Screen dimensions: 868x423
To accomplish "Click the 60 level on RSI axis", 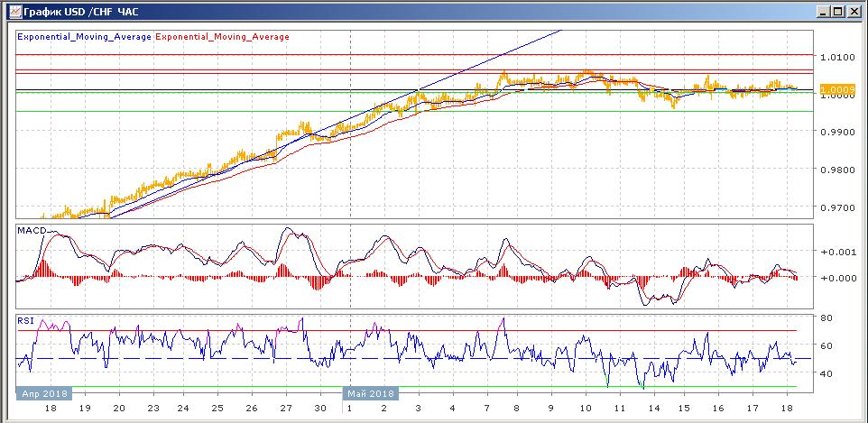I will point(827,346).
